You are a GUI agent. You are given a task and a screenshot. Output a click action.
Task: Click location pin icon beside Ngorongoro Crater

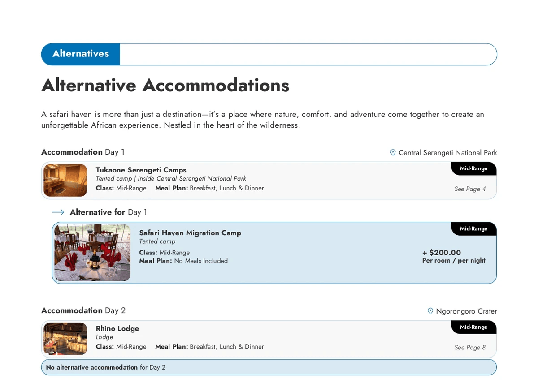tap(430, 311)
